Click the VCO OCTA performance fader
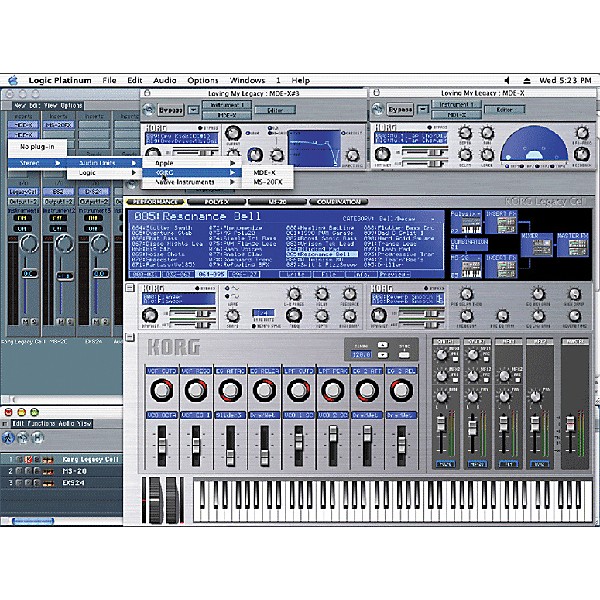 162,445
